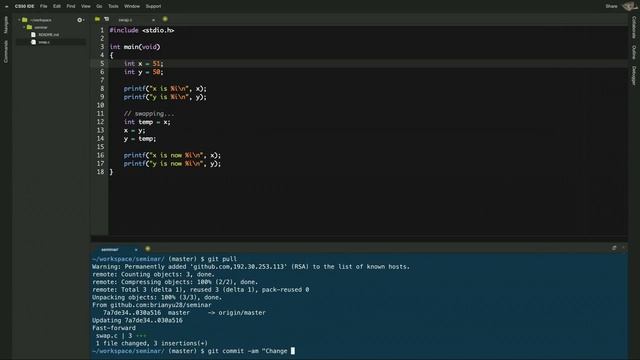Select the seminar terminal tab
This screenshot has width=640, height=360.
point(109,249)
